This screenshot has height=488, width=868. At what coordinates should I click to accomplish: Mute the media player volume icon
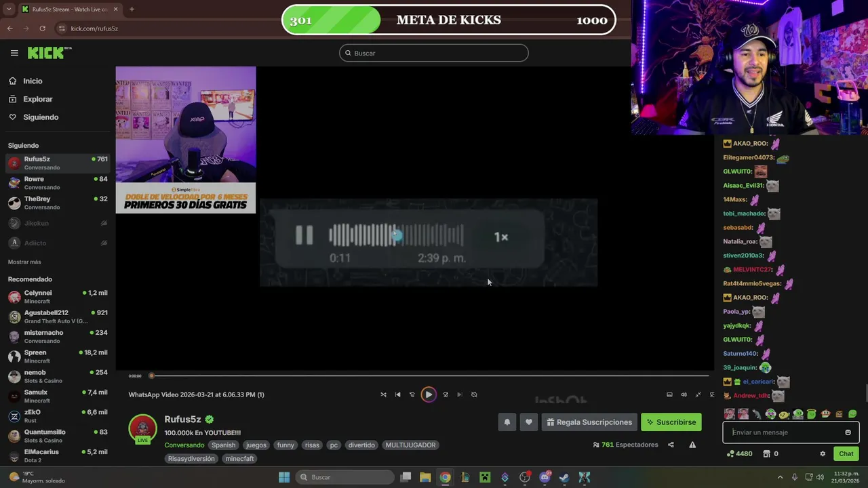tap(684, 394)
